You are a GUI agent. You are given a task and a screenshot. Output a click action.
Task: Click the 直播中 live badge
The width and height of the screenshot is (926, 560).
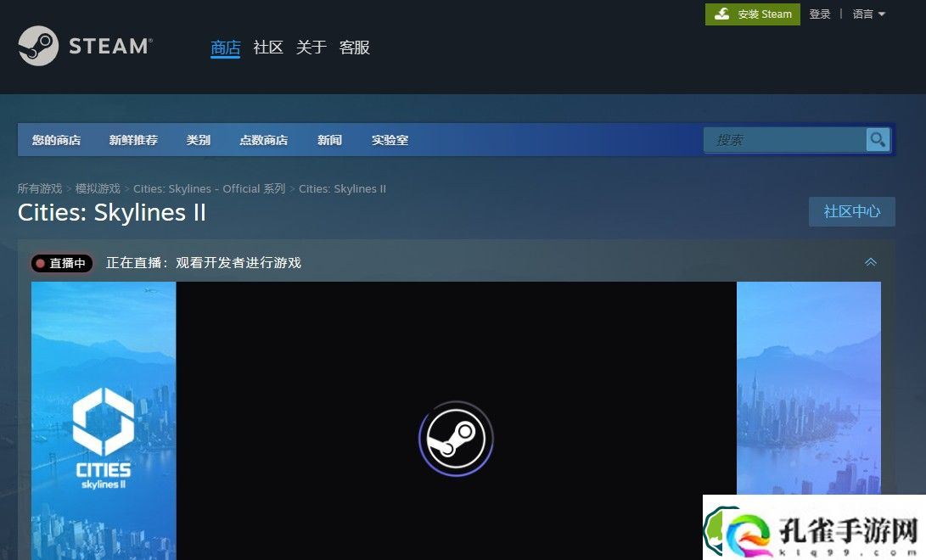[62, 263]
